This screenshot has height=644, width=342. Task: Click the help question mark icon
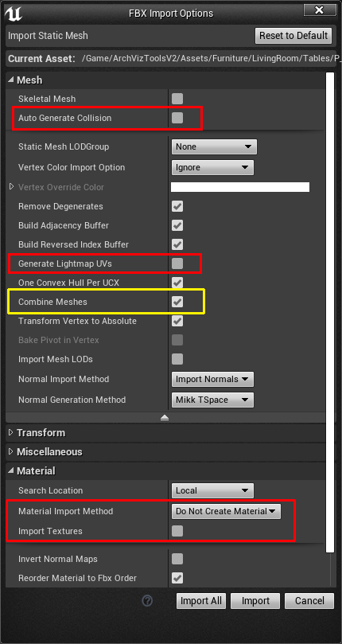[147, 601]
